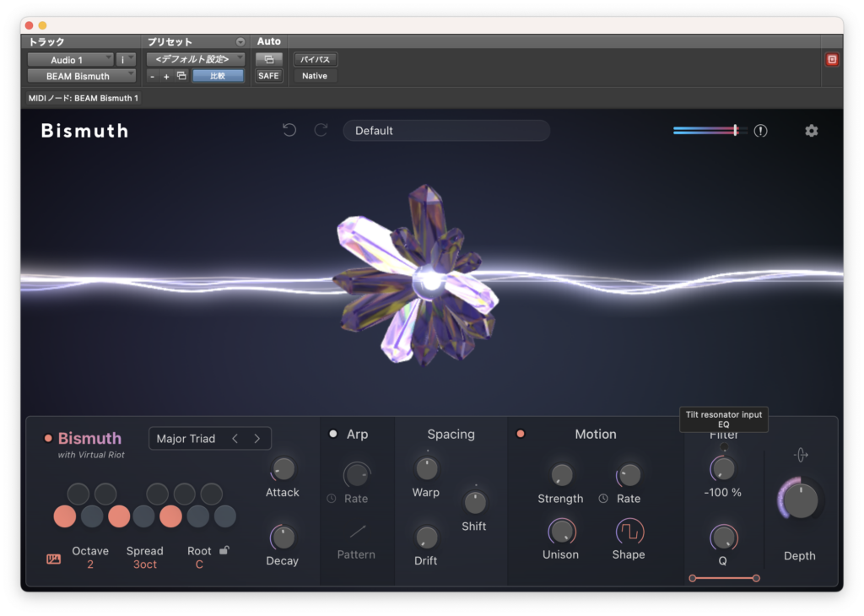The image size is (864, 616).
Task: Open the Auto automation window icon
Action: pos(269,59)
